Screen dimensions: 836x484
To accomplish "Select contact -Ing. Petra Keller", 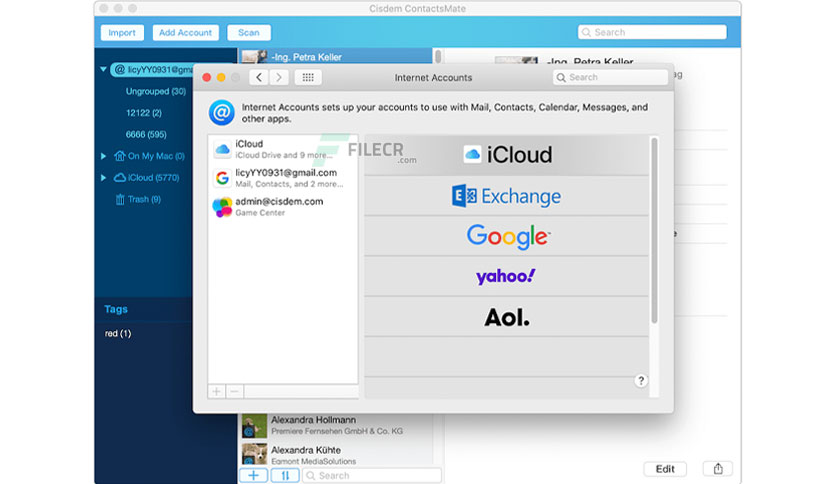I will coord(335,56).
